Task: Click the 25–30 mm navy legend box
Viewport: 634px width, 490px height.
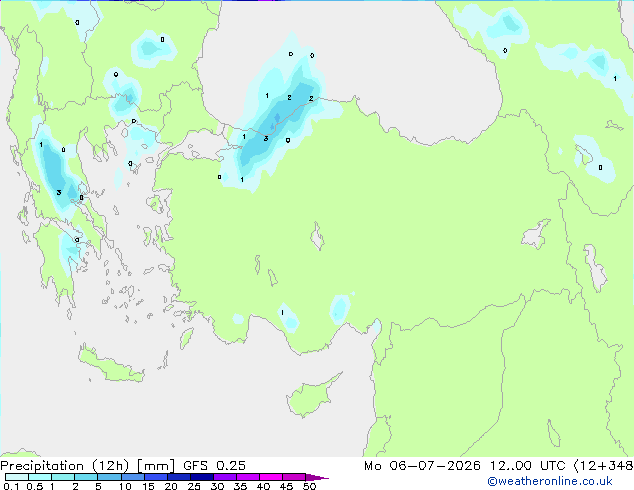Action: pyautogui.click(x=201, y=477)
